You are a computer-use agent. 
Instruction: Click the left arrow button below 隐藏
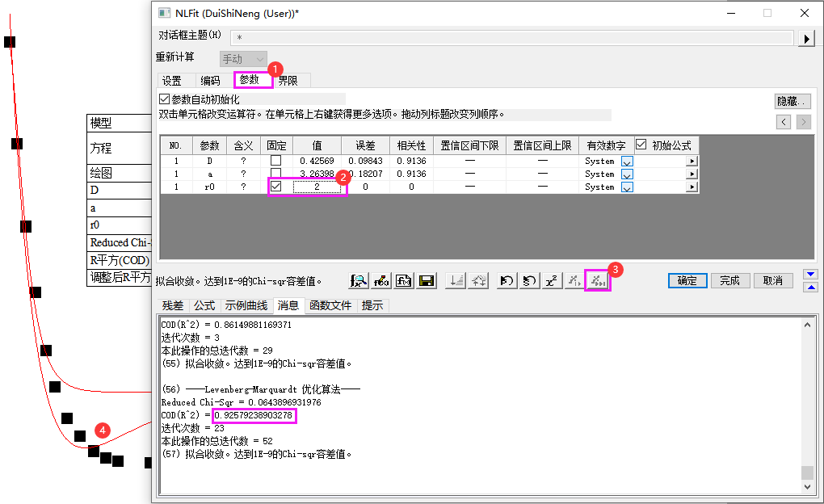[784, 122]
